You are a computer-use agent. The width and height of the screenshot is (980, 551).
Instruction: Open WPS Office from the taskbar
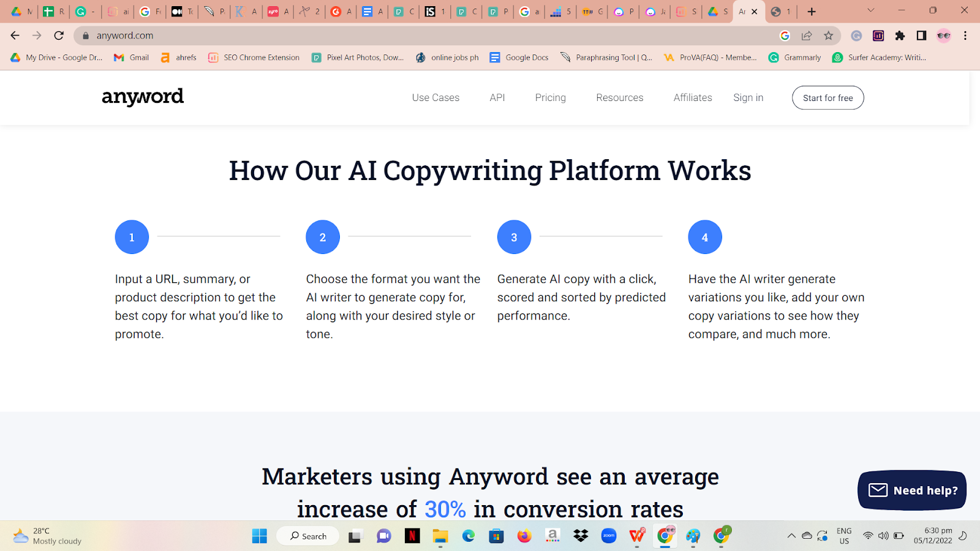coord(637,536)
